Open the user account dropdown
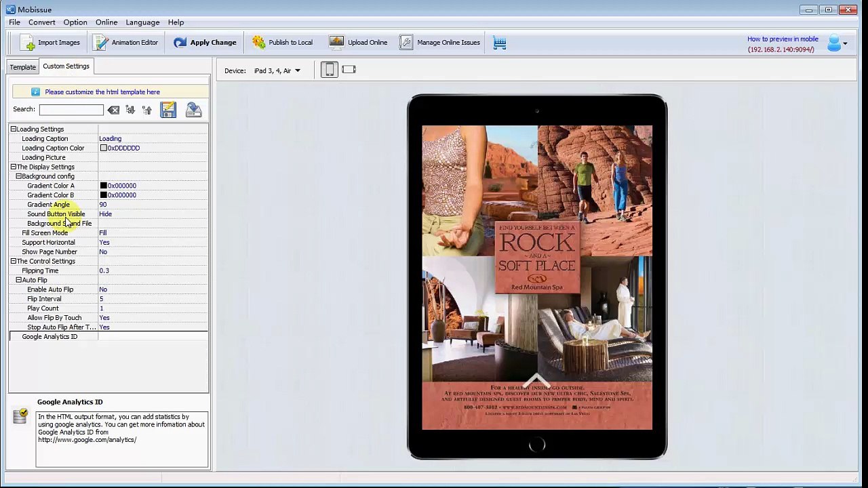This screenshot has width=868, height=488. pos(837,43)
